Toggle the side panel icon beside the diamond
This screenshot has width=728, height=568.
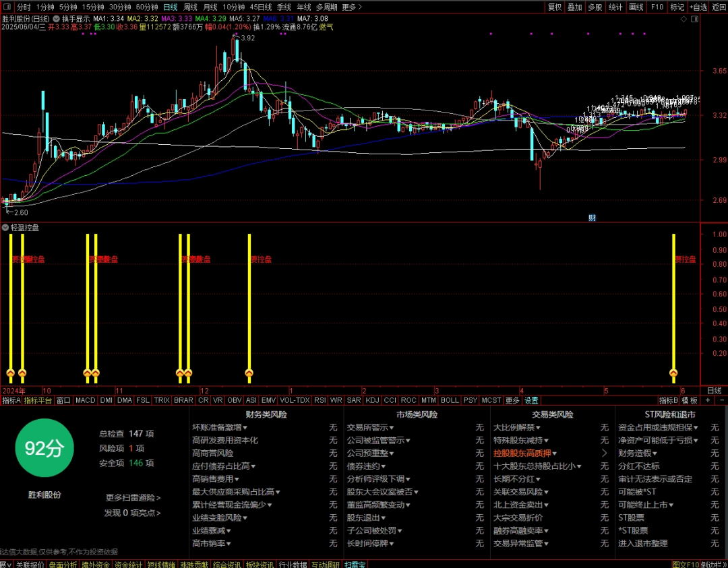694,19
